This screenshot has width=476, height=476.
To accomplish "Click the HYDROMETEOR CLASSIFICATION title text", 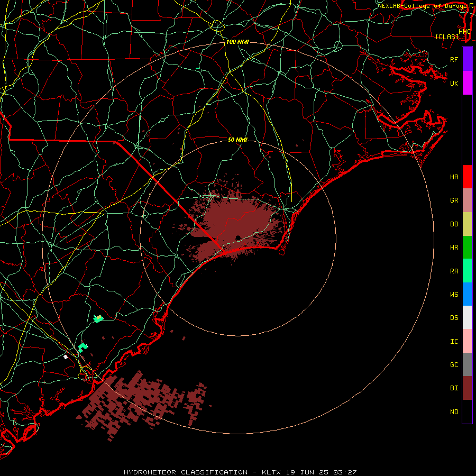I will (x=186, y=472).
